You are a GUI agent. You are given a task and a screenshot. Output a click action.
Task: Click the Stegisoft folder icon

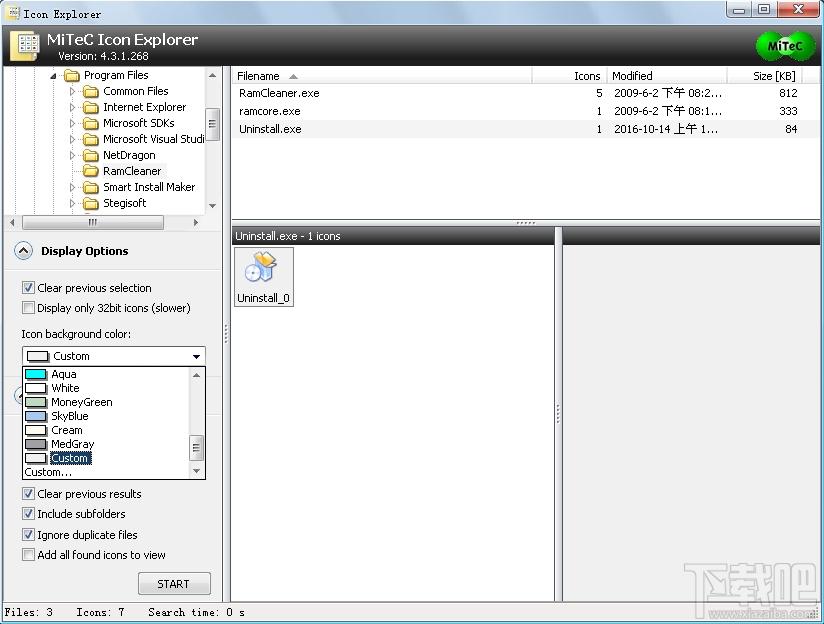91,203
